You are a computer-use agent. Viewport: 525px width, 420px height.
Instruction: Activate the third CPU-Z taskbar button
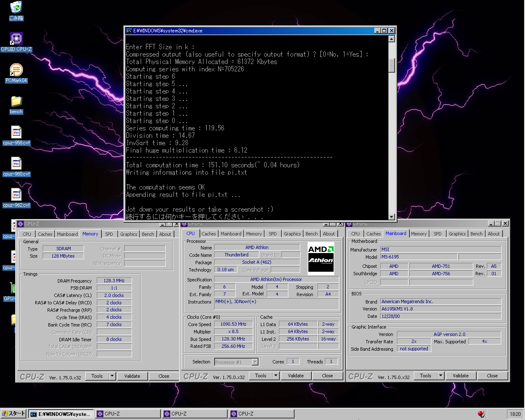261,414
